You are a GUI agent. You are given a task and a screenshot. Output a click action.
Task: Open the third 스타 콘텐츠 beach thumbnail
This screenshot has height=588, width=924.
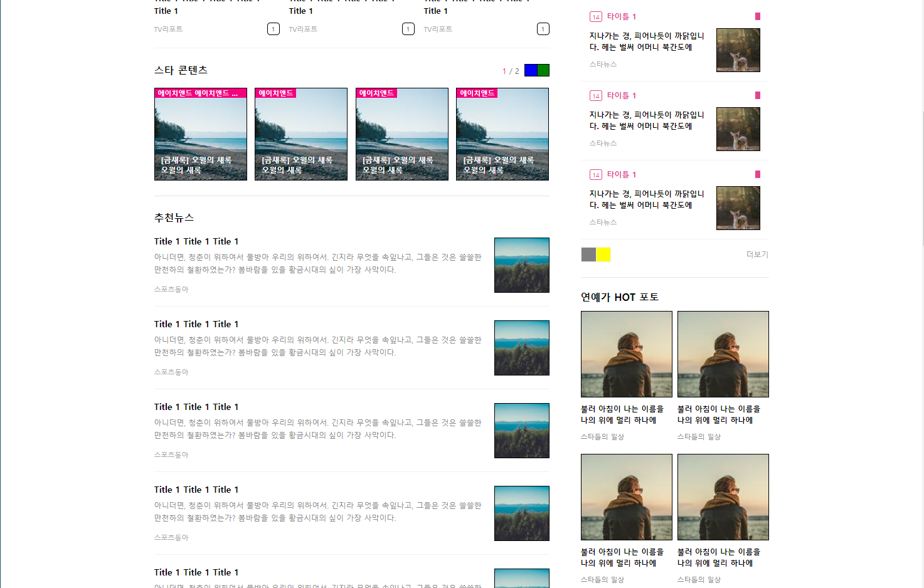402,134
